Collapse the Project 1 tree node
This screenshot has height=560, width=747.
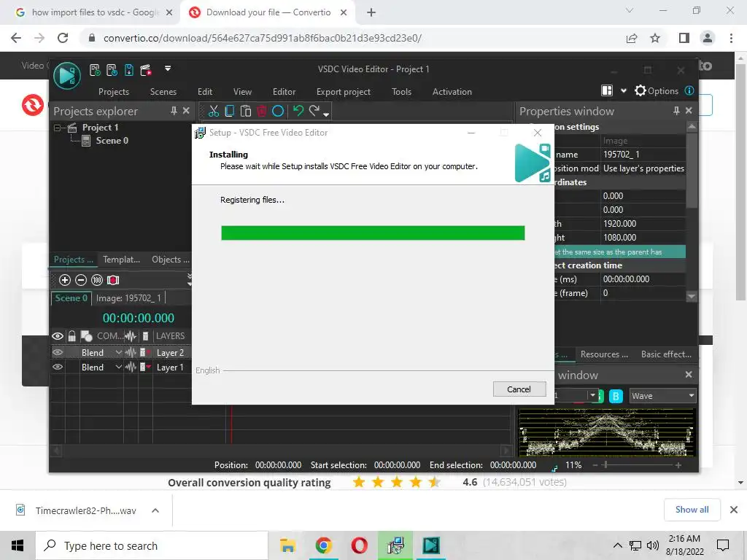[x=58, y=128]
